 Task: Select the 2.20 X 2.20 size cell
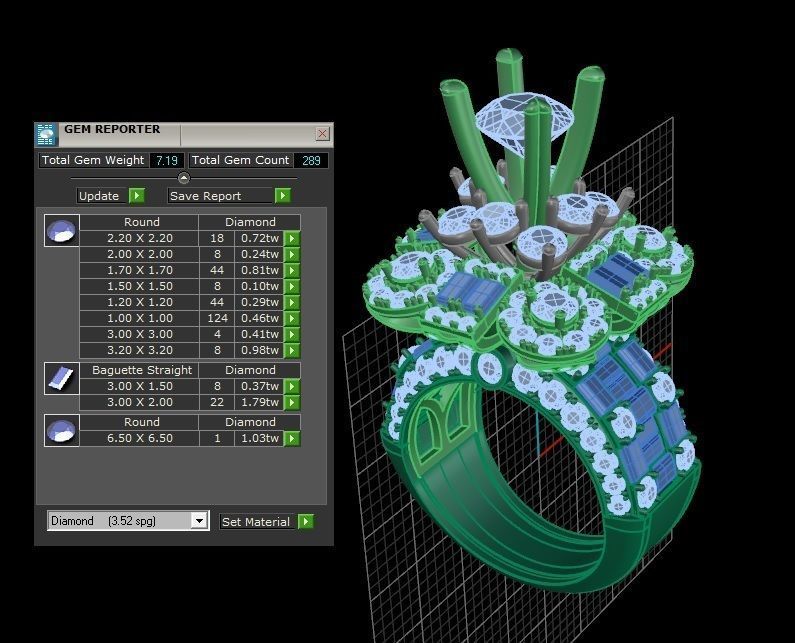click(139, 238)
